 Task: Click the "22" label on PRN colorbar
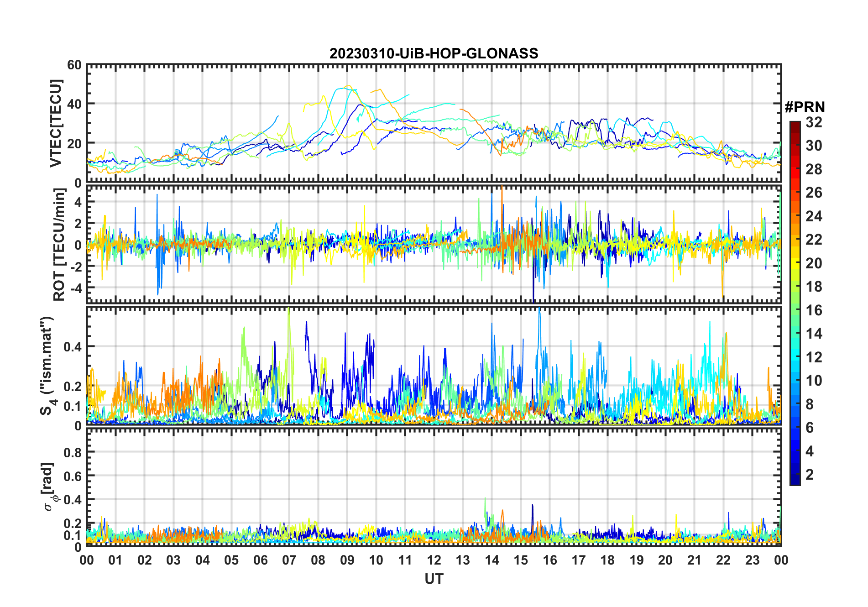point(814,240)
